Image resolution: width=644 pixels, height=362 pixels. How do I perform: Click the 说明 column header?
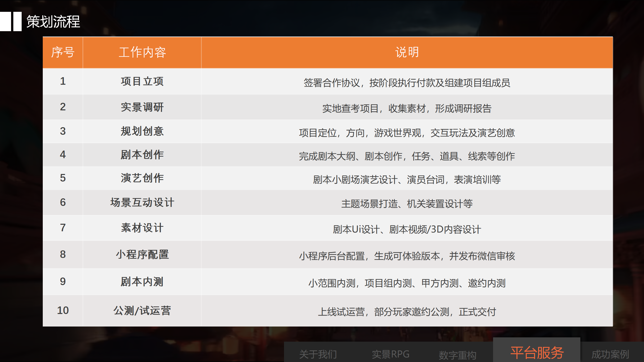click(x=407, y=52)
